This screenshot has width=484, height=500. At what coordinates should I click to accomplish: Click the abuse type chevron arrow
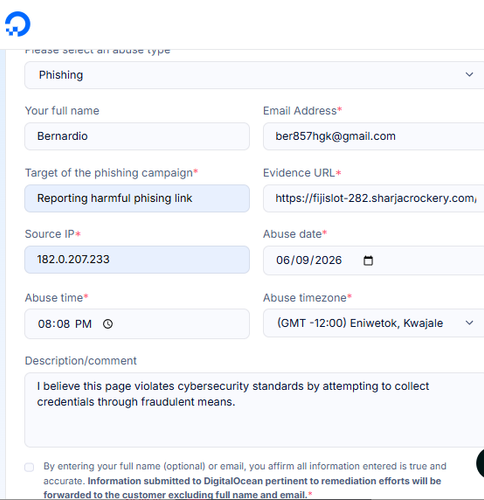[x=469, y=75]
